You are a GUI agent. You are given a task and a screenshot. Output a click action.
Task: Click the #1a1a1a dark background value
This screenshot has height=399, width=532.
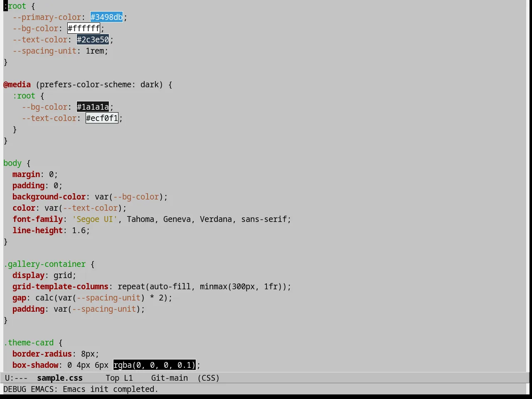(x=93, y=107)
